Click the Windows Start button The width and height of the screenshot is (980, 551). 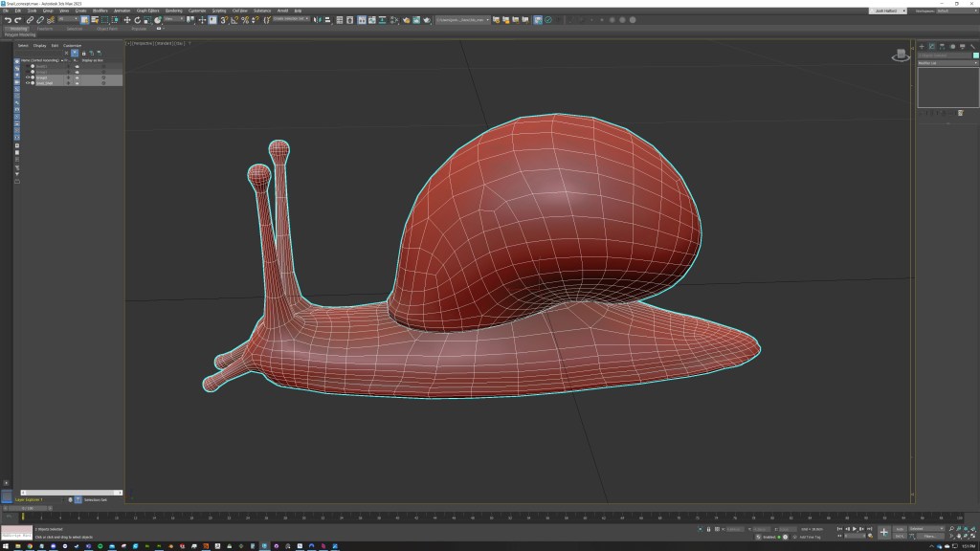pyautogui.click(x=6, y=545)
